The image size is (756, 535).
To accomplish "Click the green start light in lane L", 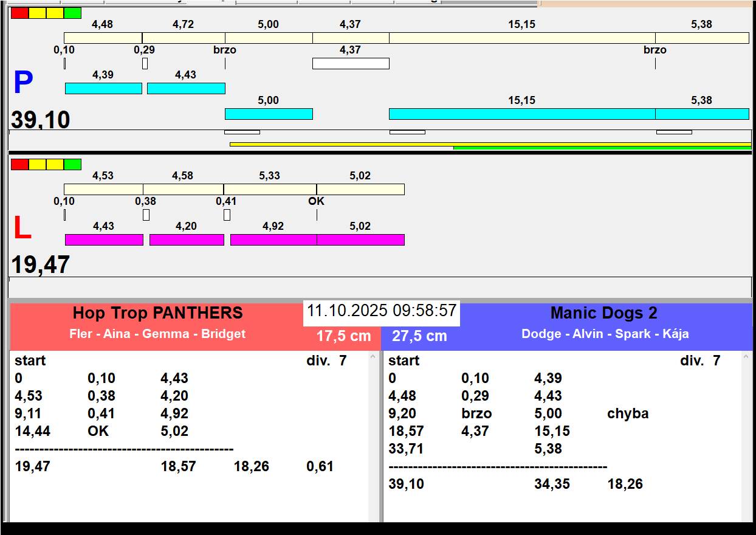I will 72,164.
